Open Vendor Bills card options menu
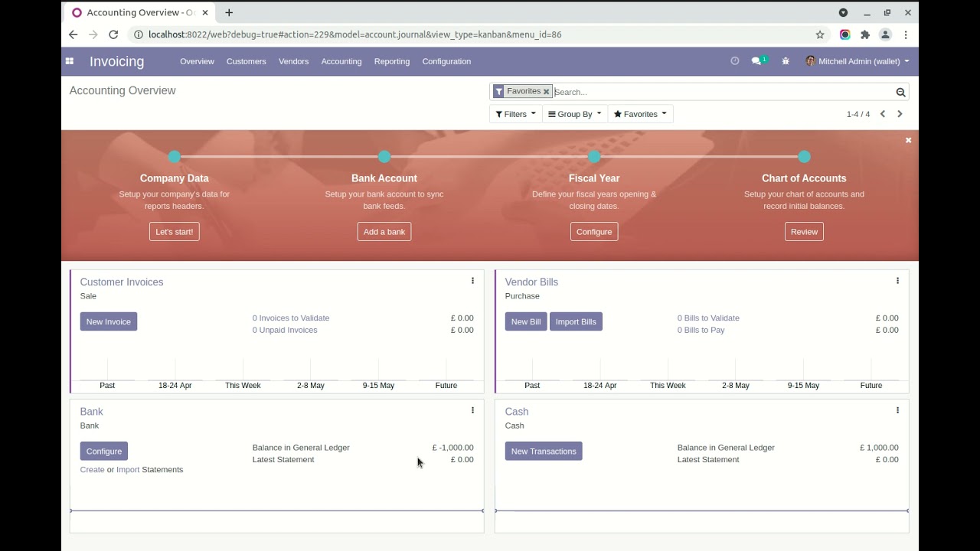The width and height of the screenshot is (980, 551). 897,281
